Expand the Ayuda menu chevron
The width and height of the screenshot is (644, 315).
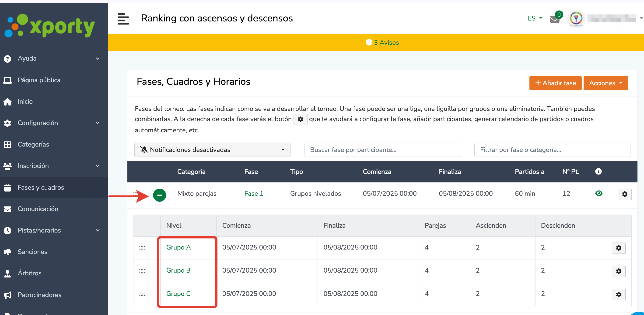pyautogui.click(x=98, y=59)
